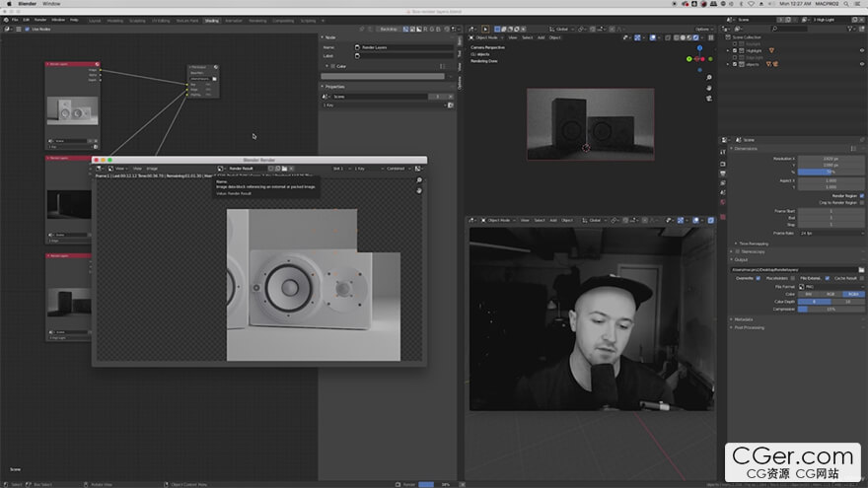Click the zoom icon in the Blender Render window
Image resolution: width=868 pixels, height=488 pixels.
pos(419,180)
